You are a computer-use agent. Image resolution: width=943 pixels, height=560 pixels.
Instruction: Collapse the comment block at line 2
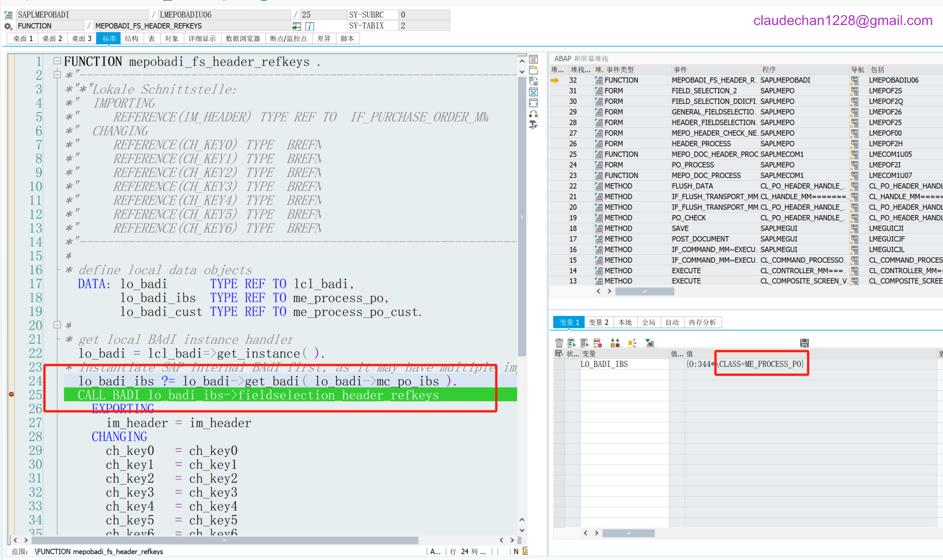(57, 74)
